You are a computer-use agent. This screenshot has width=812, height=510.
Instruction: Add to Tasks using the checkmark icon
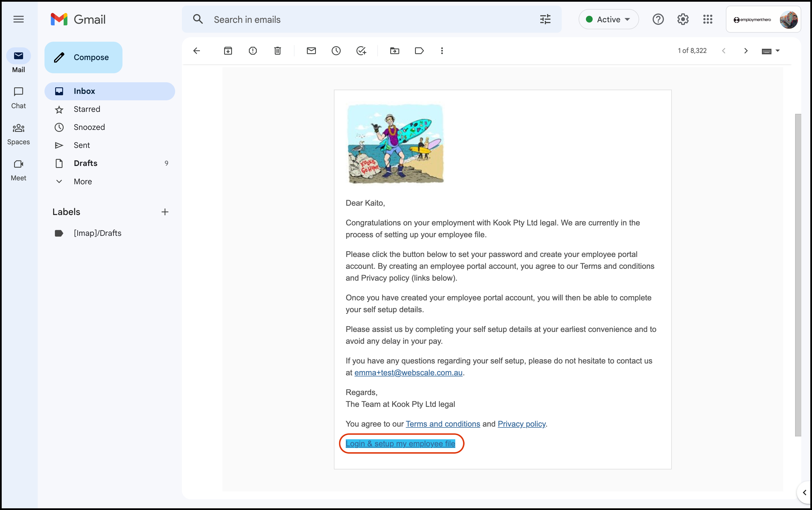(x=361, y=51)
